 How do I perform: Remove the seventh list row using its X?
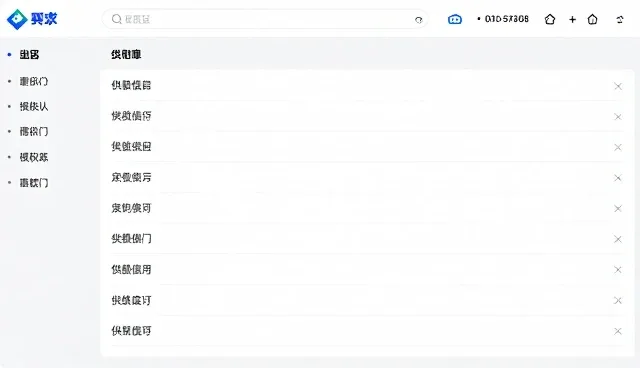coord(618,270)
